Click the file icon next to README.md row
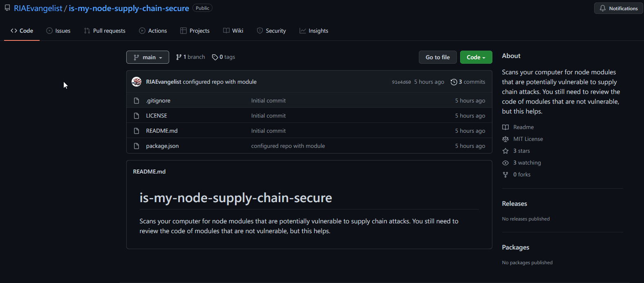Image resolution: width=644 pixels, height=283 pixels. click(136, 131)
